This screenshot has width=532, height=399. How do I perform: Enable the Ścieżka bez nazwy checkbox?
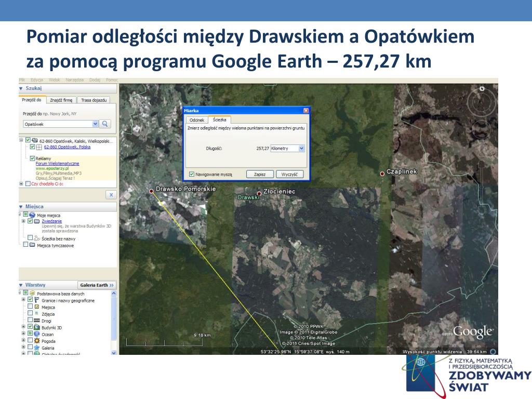(30, 238)
